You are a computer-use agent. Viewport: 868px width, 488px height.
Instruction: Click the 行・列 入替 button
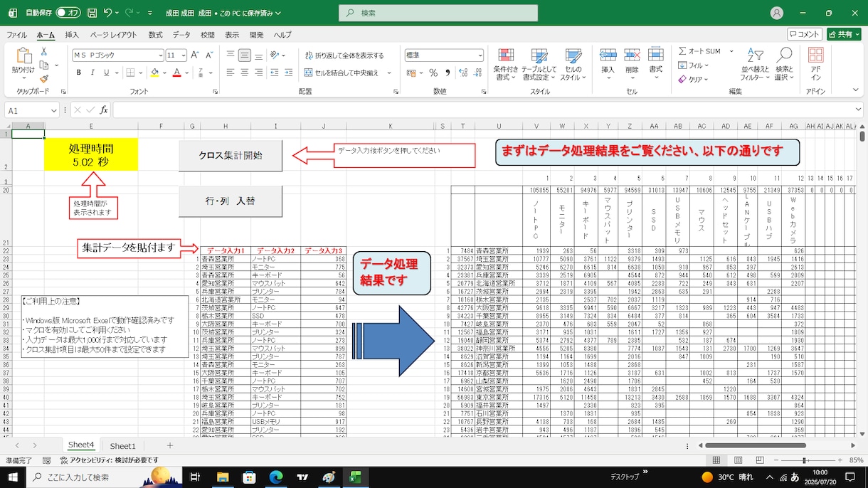pyautogui.click(x=231, y=201)
